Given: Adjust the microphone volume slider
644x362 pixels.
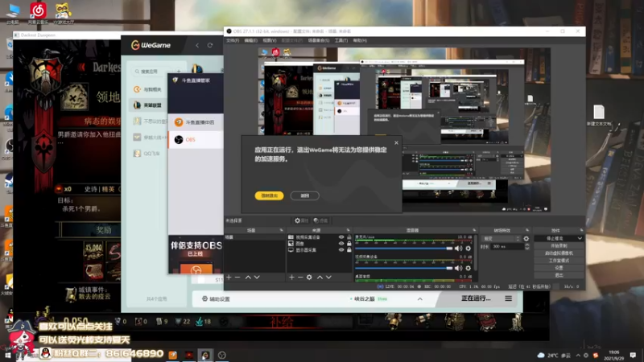Looking at the screenshot, I should pos(404,249).
